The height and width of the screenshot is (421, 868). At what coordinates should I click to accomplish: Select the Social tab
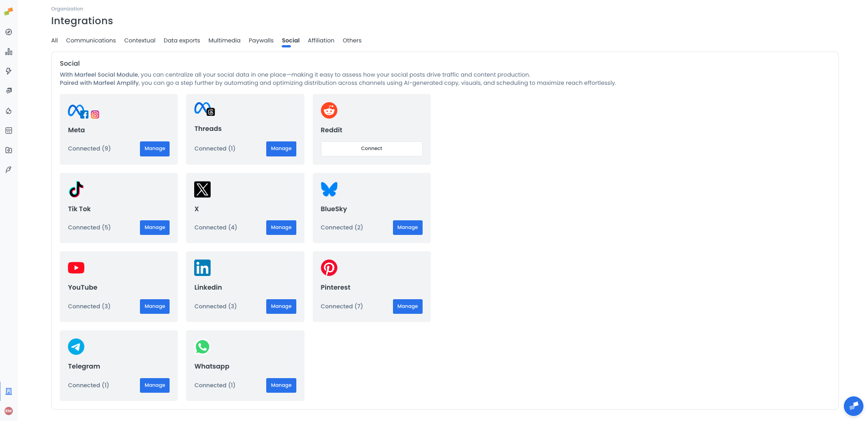coord(290,41)
